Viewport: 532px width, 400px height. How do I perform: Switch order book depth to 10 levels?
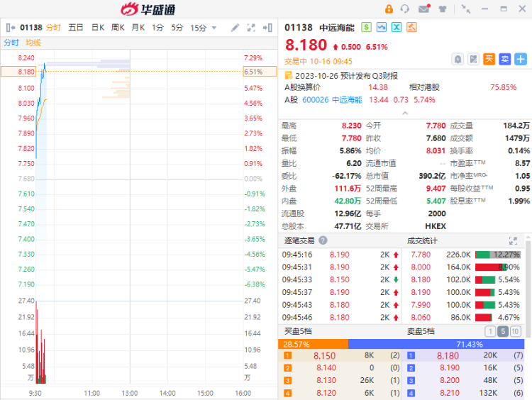click(516, 331)
